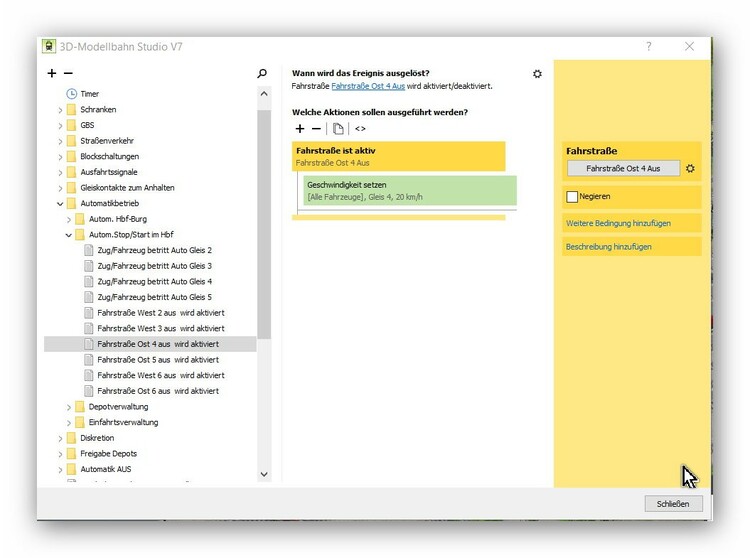Click the page icon of Zug/Fahrzeug betritt Auto Gleis 2
Screen dimensions: 750x558
tap(88, 250)
